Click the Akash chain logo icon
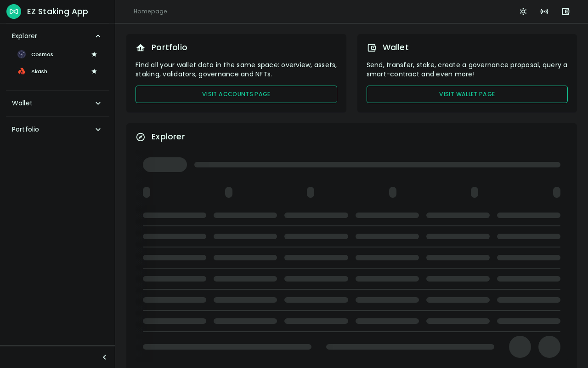588x368 pixels. click(x=22, y=71)
